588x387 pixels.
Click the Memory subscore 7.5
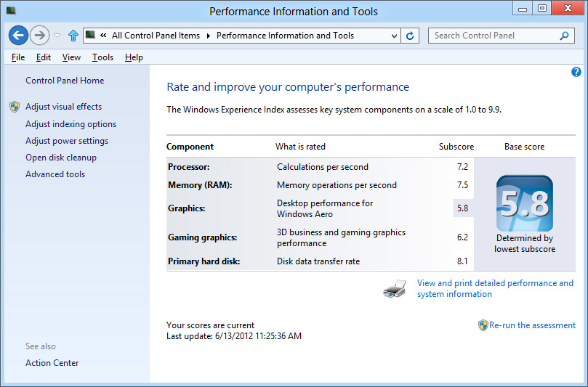462,185
